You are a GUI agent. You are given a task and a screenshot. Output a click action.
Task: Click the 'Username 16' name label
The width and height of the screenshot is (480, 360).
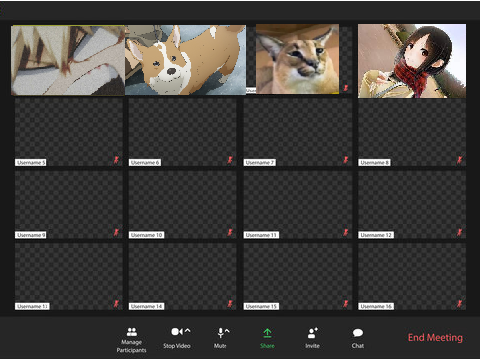click(376, 306)
